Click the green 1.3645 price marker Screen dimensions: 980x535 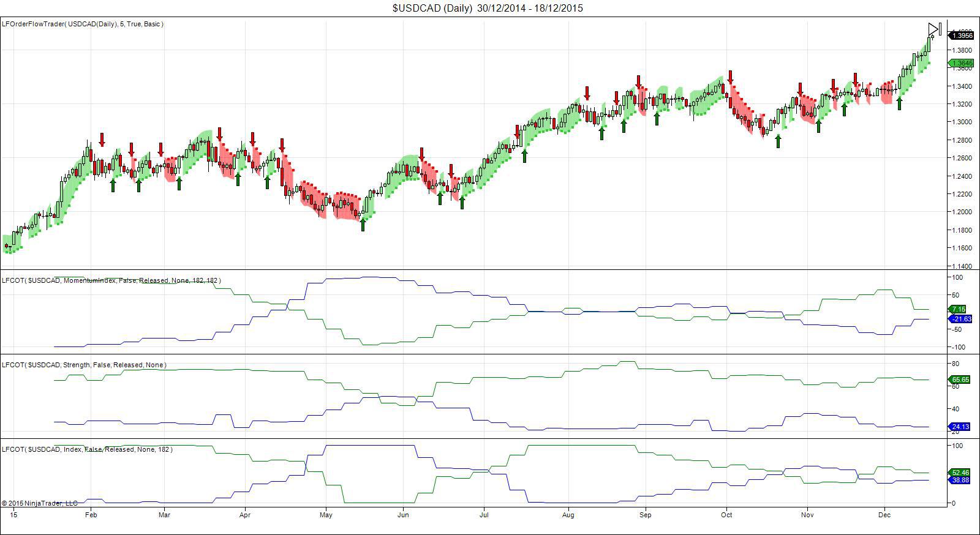pyautogui.click(x=960, y=63)
